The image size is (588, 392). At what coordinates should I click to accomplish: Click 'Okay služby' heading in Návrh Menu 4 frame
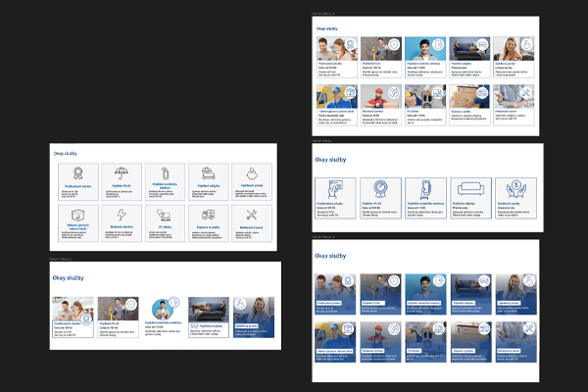coord(327,28)
